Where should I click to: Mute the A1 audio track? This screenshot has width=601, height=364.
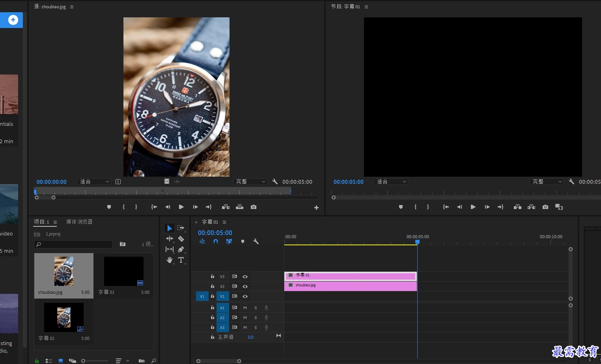(x=245, y=308)
